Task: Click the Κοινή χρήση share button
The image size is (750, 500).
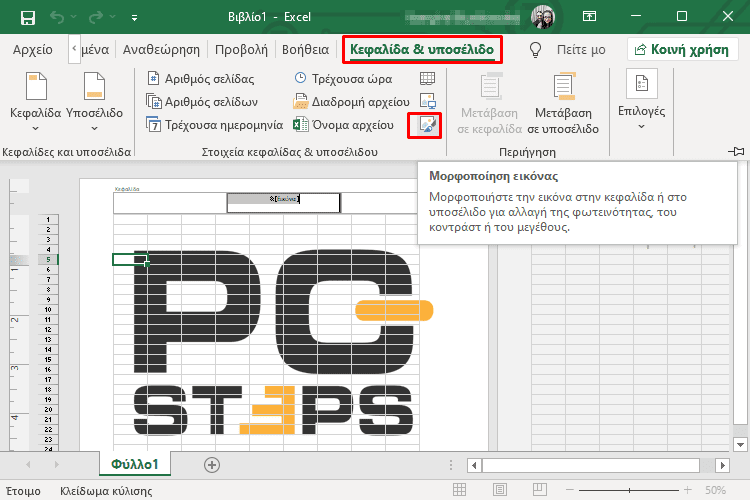Action: (682, 49)
